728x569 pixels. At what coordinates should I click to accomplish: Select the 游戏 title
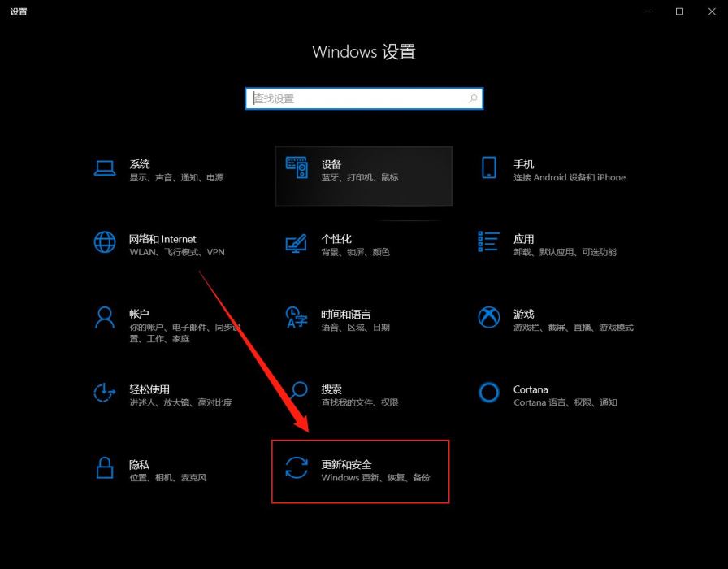[x=524, y=315]
